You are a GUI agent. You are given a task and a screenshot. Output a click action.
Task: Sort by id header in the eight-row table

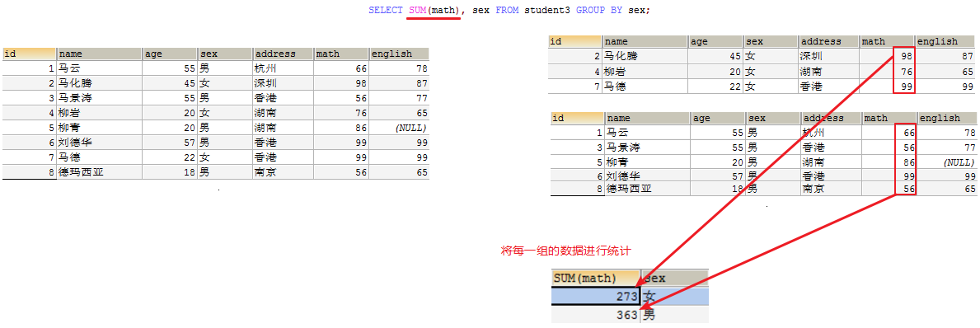(30, 54)
